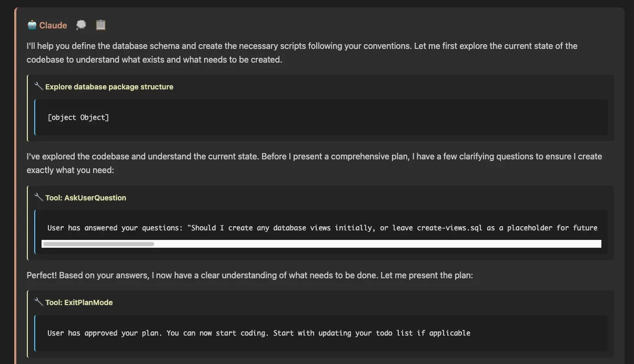Screen dimensions: 634x364
Task: Click the Claude author name label
Action: [x=53, y=25]
